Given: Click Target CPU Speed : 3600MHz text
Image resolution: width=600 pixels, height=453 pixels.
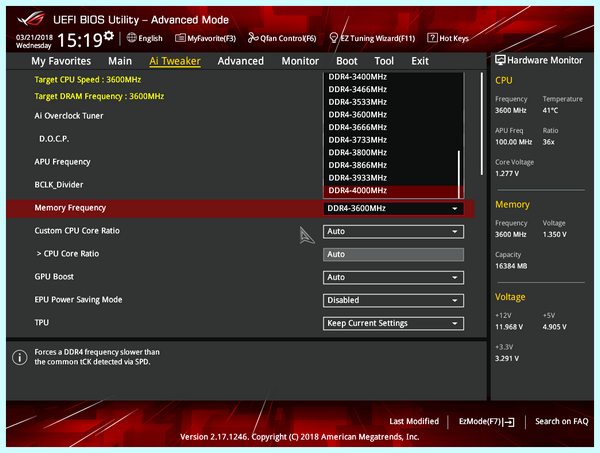Looking at the screenshot, I should click(x=88, y=80).
